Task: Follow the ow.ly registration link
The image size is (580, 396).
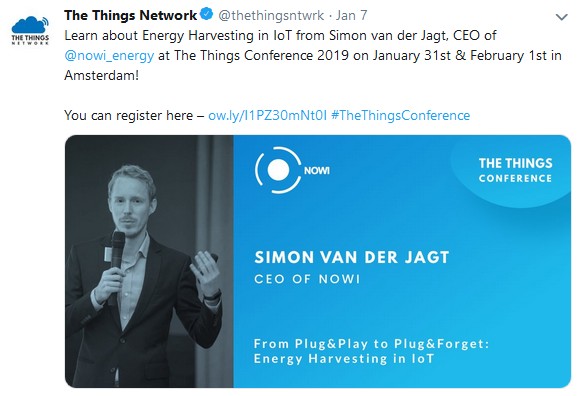Action: pos(267,115)
